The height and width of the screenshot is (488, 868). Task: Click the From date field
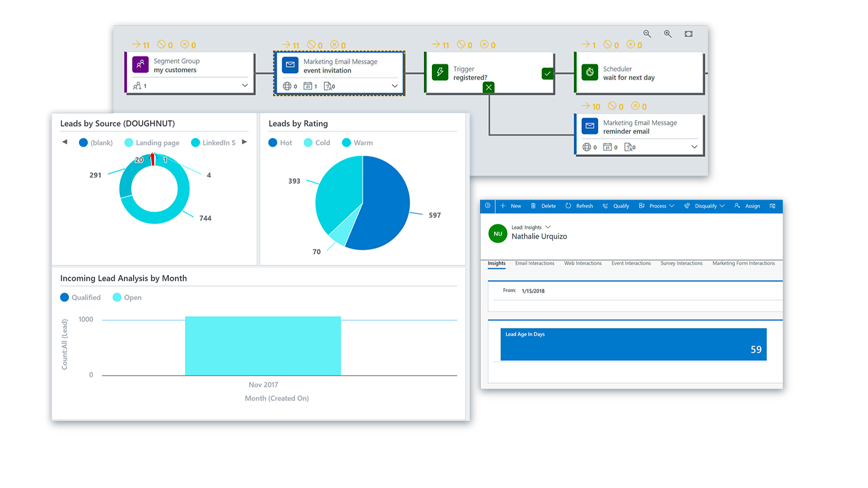533,291
